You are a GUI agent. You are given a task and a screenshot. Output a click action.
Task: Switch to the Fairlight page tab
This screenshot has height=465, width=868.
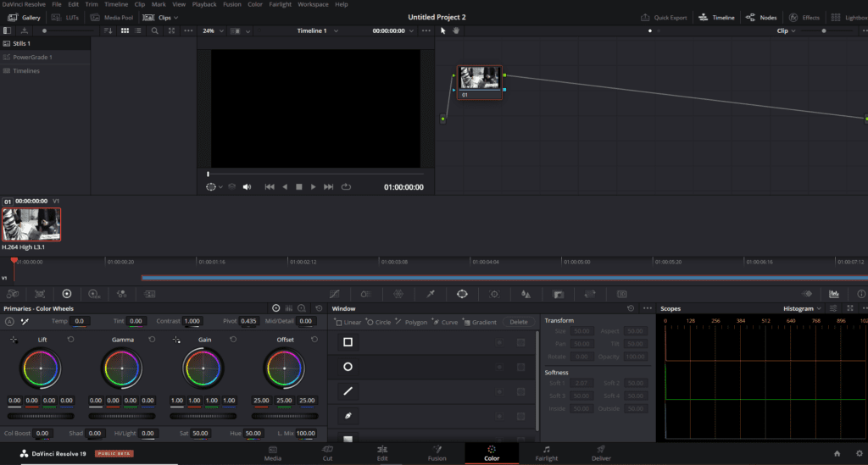tap(547, 453)
